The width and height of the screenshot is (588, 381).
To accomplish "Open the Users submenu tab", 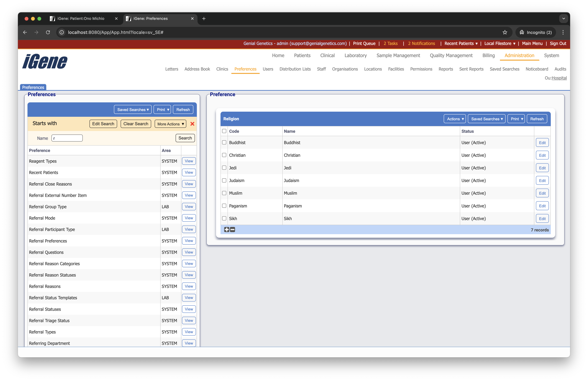I will click(268, 69).
